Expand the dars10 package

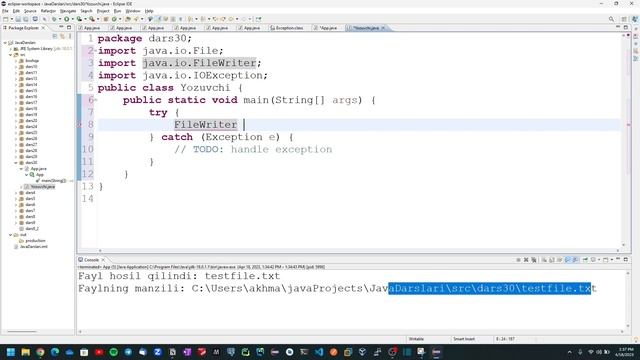tap(16, 67)
